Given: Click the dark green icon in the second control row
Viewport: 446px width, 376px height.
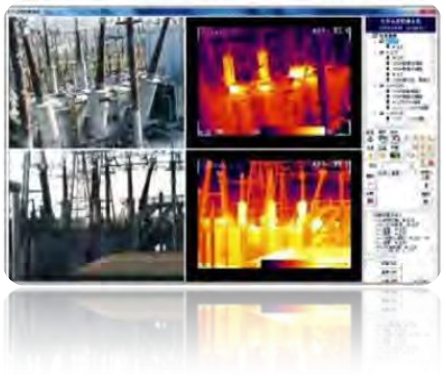Looking at the screenshot, I should click(395, 155).
